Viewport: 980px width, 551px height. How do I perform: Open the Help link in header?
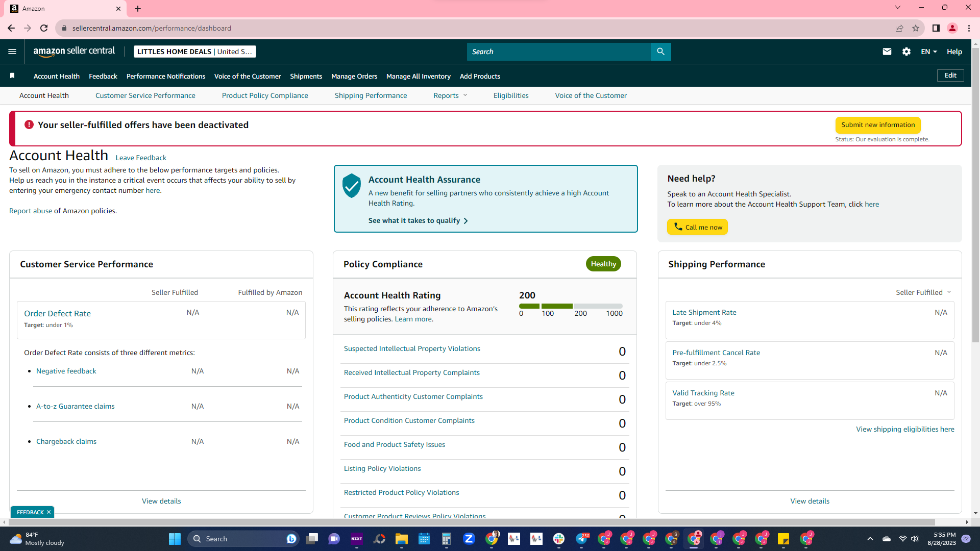tap(954, 52)
